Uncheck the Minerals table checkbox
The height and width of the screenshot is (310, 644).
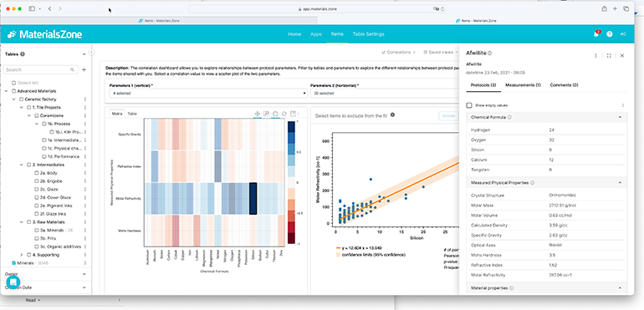pos(13,262)
